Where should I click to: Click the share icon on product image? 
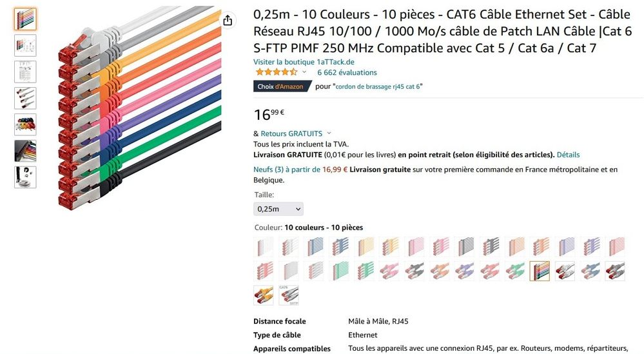pyautogui.click(x=228, y=21)
